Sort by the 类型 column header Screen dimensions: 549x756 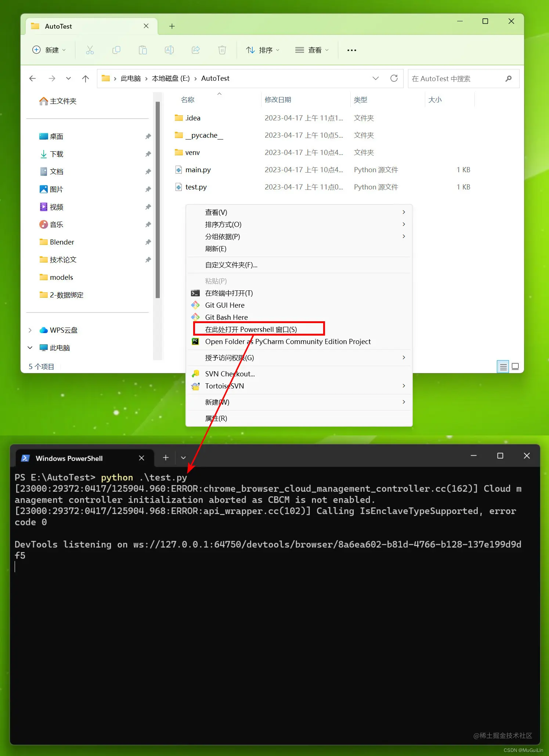point(361,100)
